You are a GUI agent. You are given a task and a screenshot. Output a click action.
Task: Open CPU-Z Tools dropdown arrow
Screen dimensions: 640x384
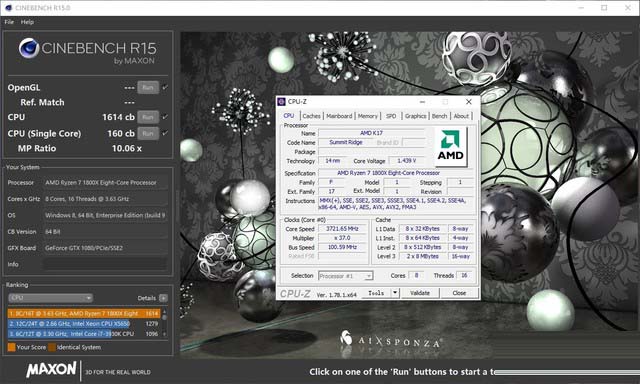[395, 293]
